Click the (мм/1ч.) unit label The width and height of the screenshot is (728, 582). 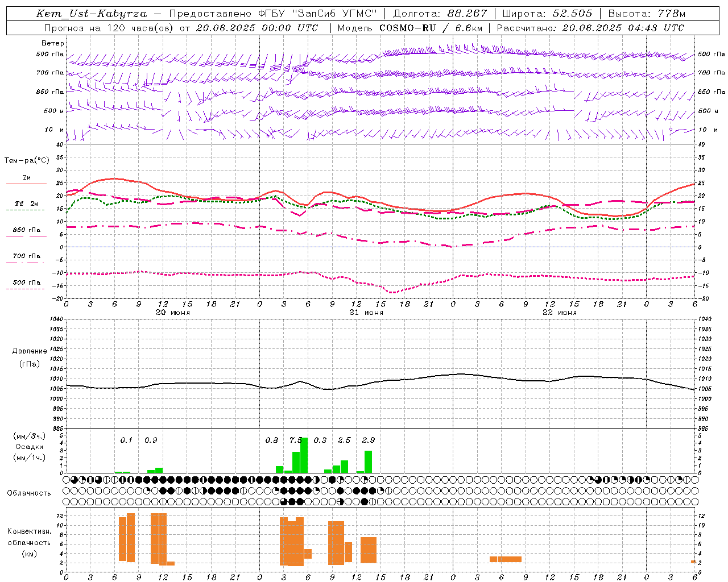(29, 458)
